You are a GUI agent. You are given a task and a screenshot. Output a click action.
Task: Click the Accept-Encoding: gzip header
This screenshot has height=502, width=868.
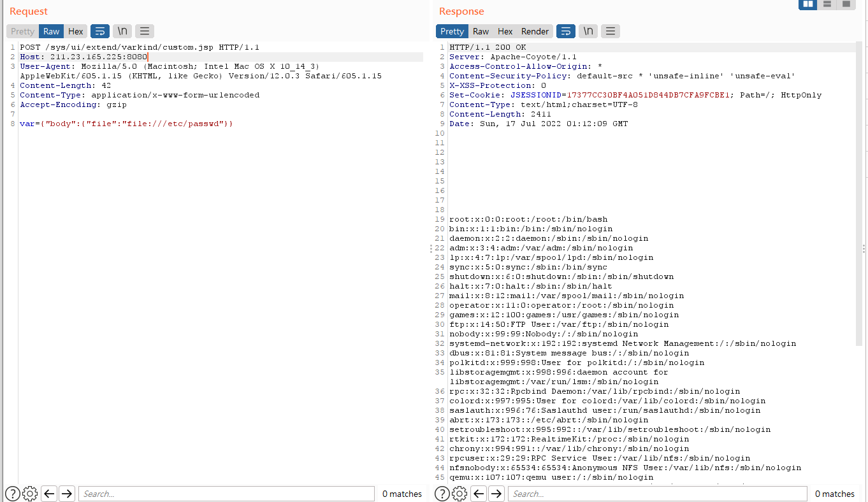point(73,104)
